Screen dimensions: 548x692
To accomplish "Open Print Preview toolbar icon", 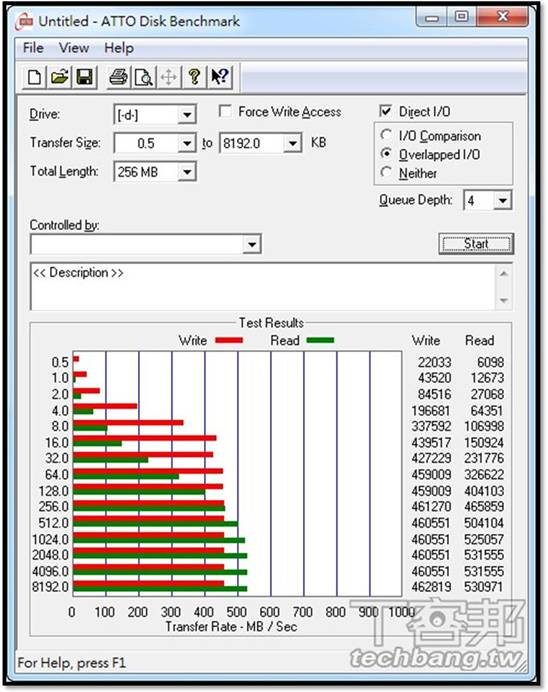I will coord(143,77).
